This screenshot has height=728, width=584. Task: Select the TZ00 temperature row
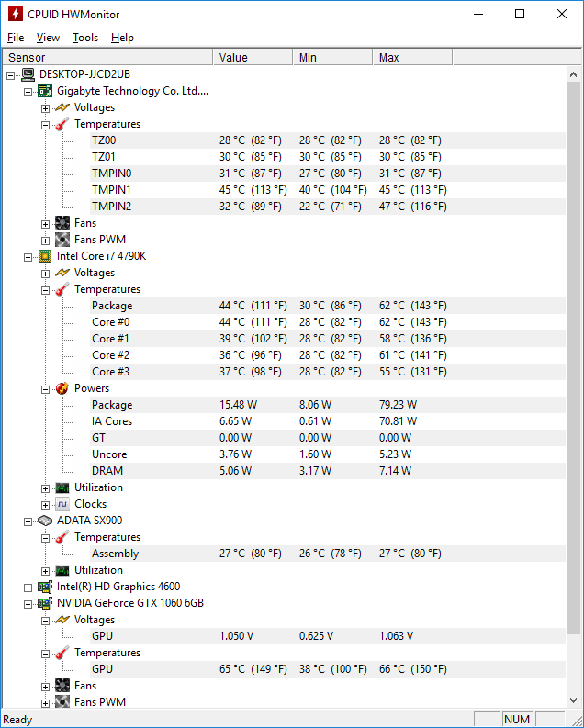pyautogui.click(x=328, y=140)
